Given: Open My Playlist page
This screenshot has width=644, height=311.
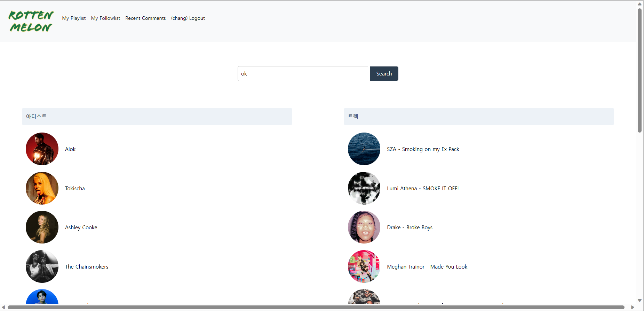Looking at the screenshot, I should [x=74, y=18].
